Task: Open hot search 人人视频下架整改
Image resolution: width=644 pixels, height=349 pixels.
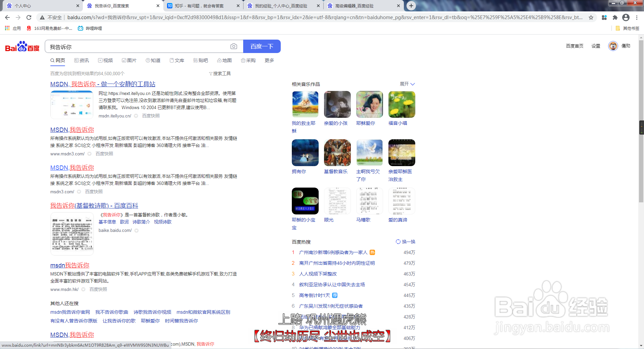Action: pos(318,274)
